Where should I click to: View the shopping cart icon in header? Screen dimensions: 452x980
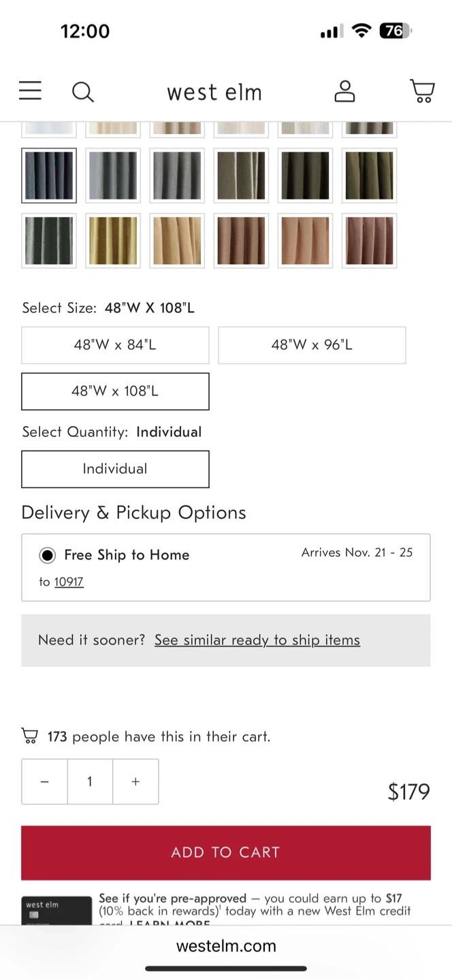422,91
